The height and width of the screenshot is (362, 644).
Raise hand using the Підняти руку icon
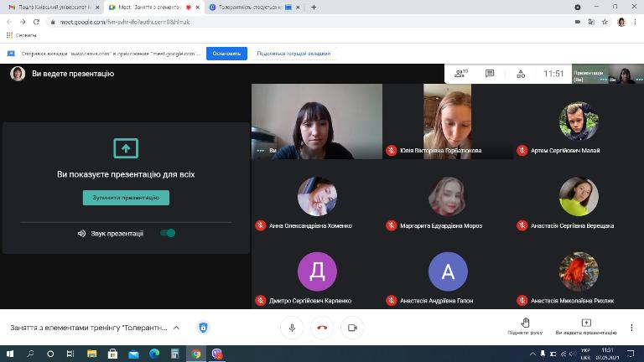pyautogui.click(x=525, y=326)
